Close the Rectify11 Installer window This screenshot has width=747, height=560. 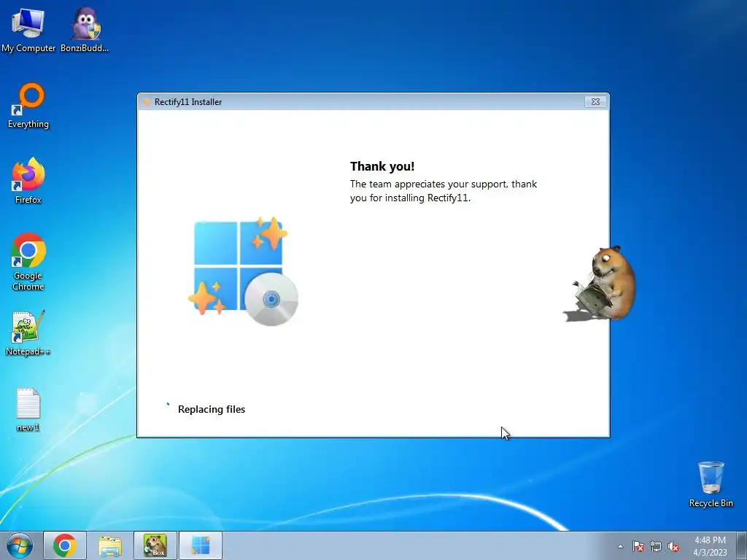tap(595, 101)
